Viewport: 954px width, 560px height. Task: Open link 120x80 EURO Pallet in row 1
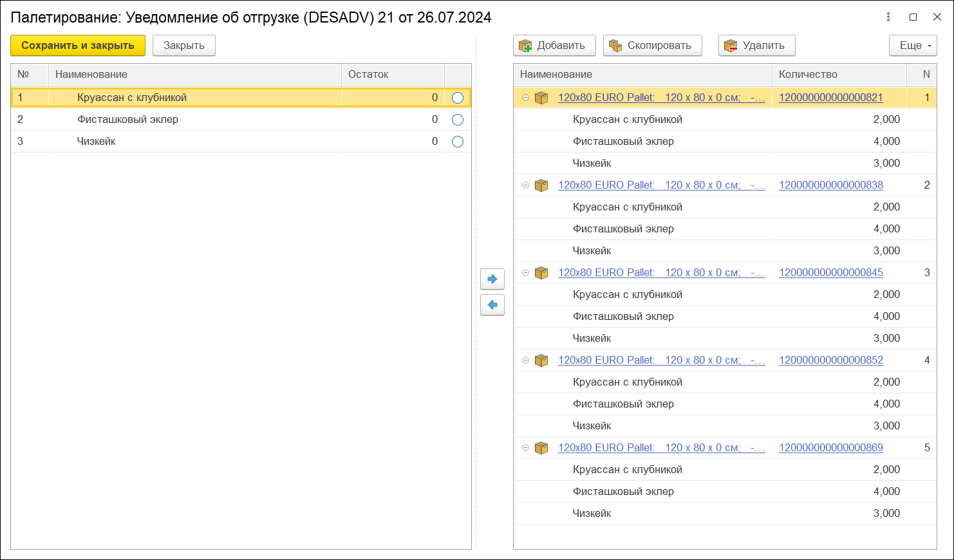(662, 97)
